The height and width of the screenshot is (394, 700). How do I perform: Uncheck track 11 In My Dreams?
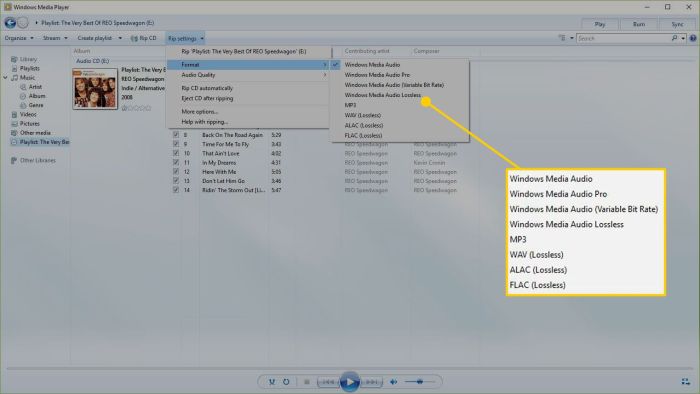[176, 162]
